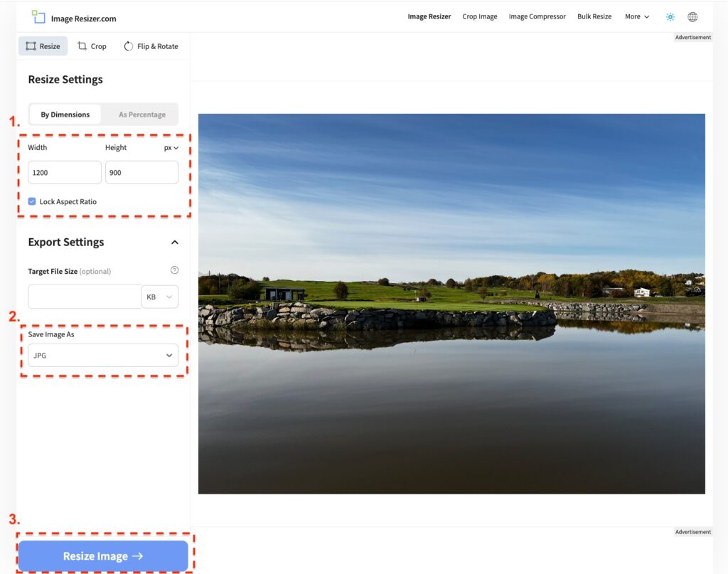This screenshot has width=728, height=574.
Task: Open the Bulk Resize link
Action: coord(594,17)
